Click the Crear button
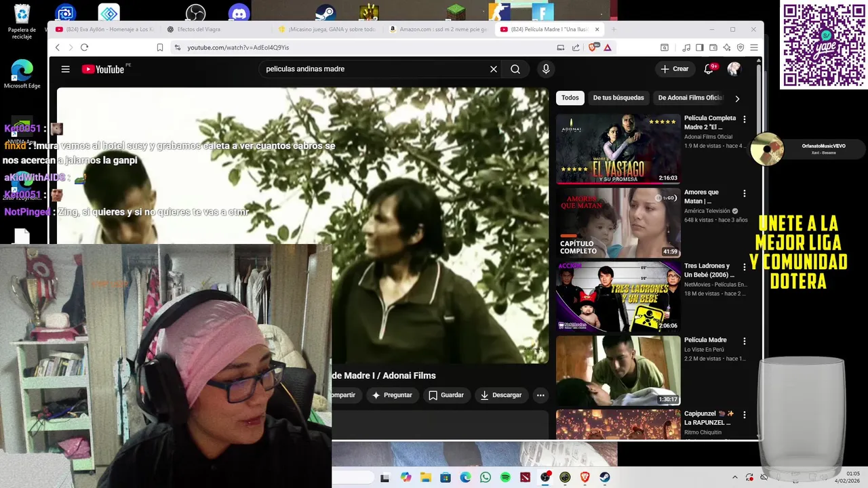The image size is (868, 488). pos(675,69)
